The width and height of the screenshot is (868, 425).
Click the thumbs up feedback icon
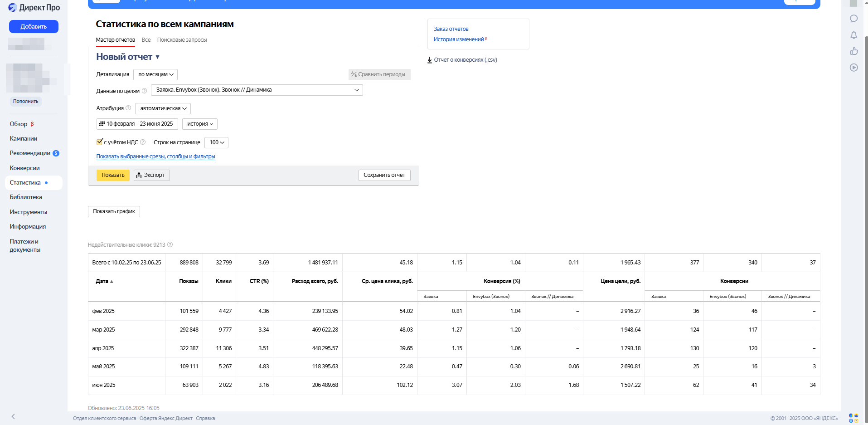click(853, 51)
